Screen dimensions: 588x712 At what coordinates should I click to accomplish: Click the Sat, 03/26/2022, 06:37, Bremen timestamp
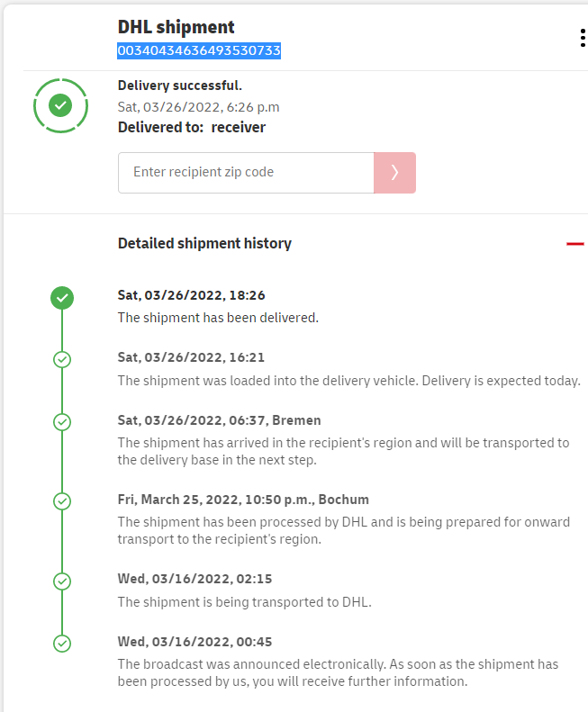coord(219,420)
